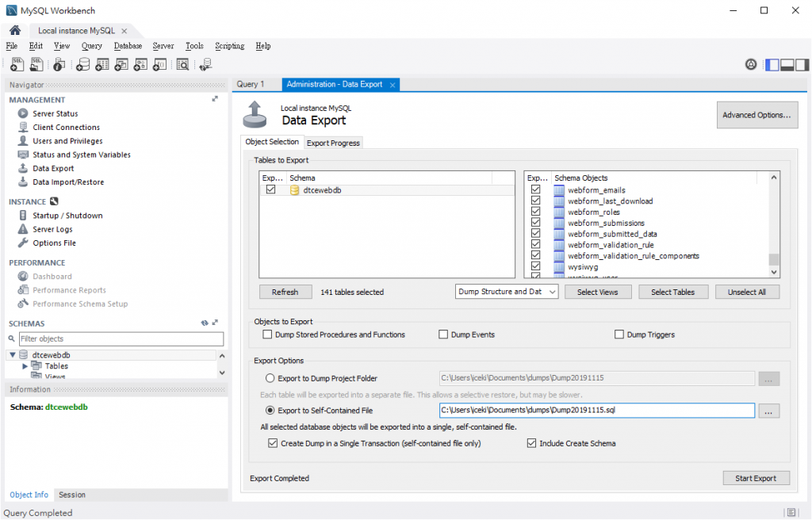The width and height of the screenshot is (812, 520).
Task: Create new table toolbar icon
Action: click(x=102, y=64)
